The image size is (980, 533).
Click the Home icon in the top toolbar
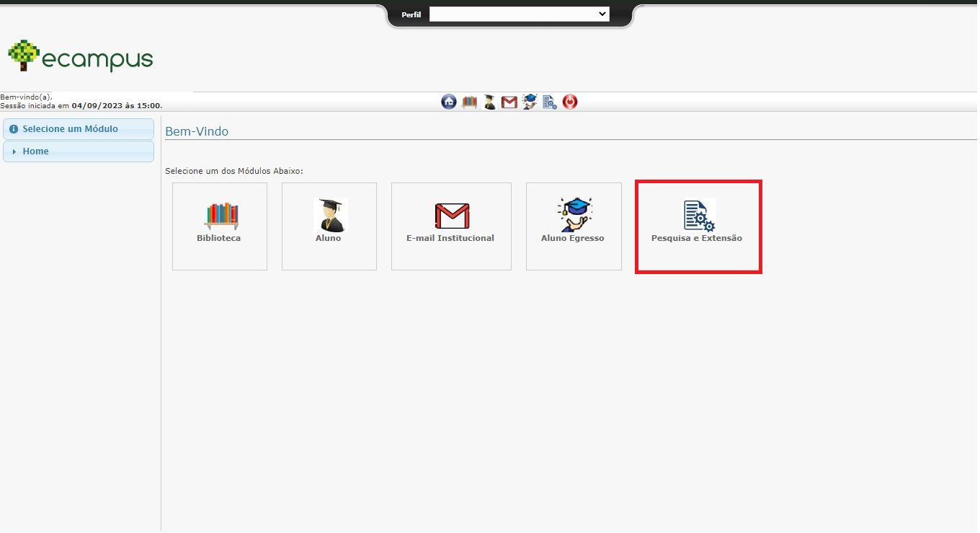tap(449, 102)
